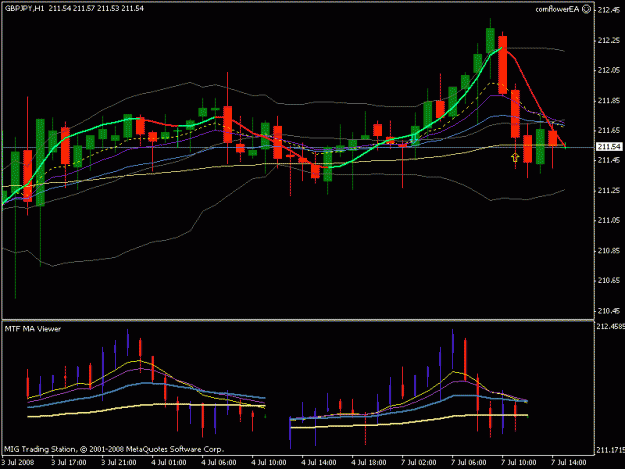Click the 3 Jul 21:00 time label

[119, 463]
